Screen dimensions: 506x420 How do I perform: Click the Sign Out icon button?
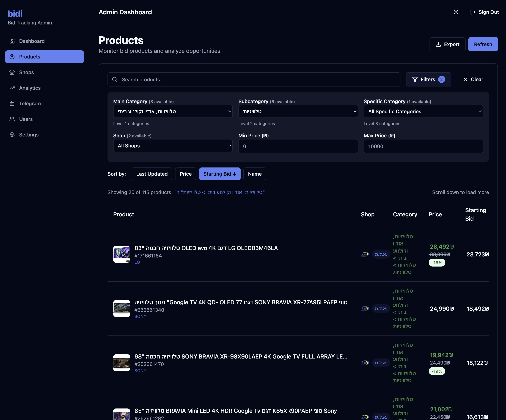click(x=484, y=12)
